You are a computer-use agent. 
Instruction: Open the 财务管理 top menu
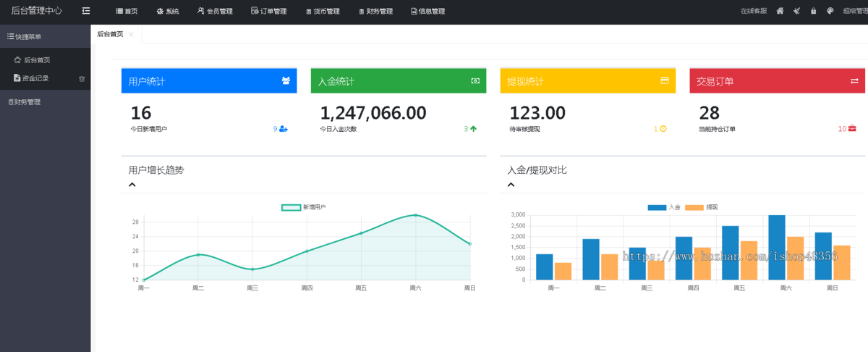coord(375,11)
